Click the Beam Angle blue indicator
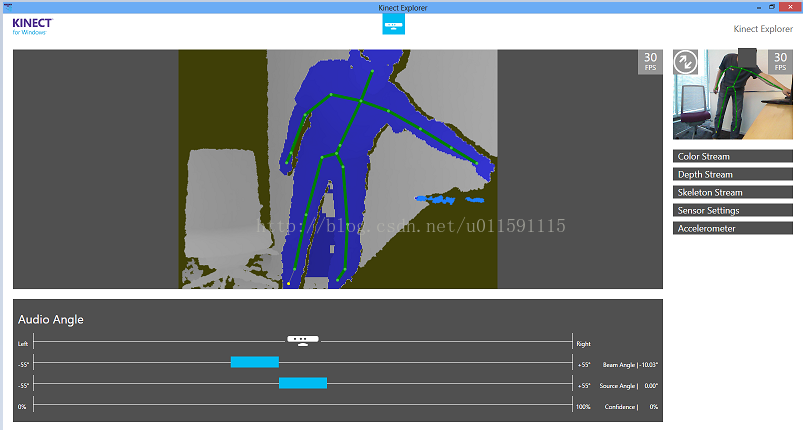The image size is (803, 430). click(255, 362)
